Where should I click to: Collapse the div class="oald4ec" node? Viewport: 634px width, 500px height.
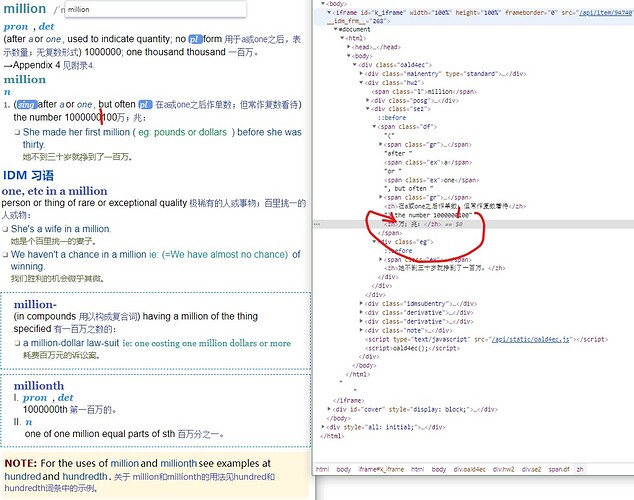[355, 65]
